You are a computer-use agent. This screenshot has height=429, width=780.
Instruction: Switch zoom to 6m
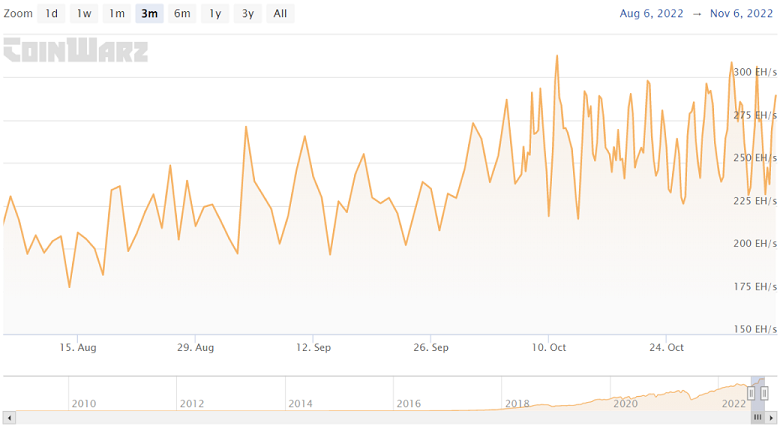point(182,14)
